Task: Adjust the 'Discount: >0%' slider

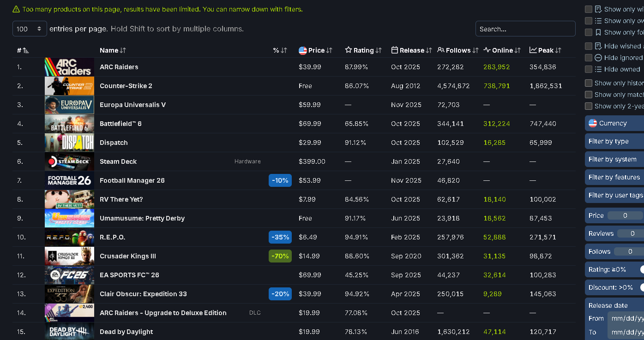Action: click(642, 287)
